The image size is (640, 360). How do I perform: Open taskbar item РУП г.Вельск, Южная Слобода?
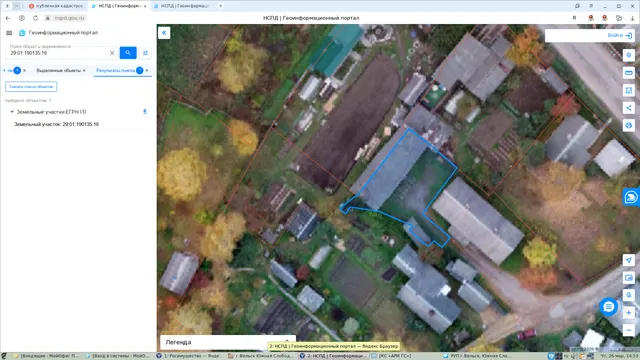tap(478, 356)
